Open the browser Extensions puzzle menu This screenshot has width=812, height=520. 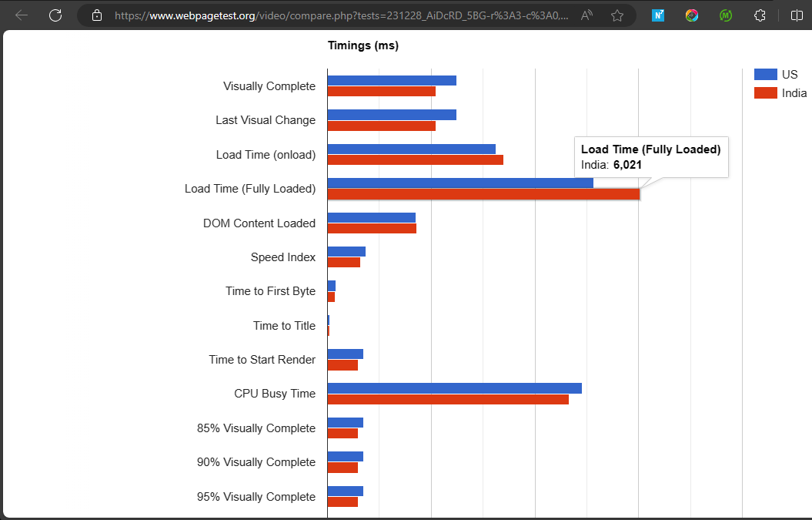click(x=759, y=15)
